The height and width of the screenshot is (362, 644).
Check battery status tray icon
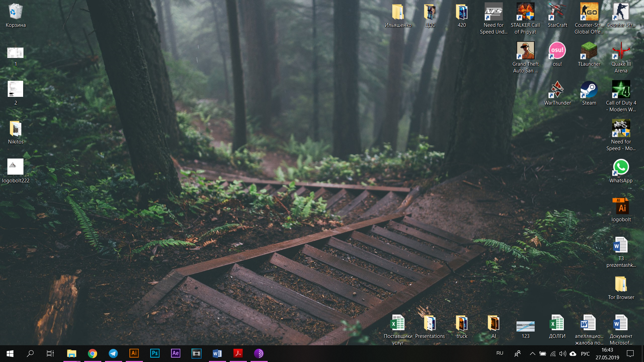(542, 354)
